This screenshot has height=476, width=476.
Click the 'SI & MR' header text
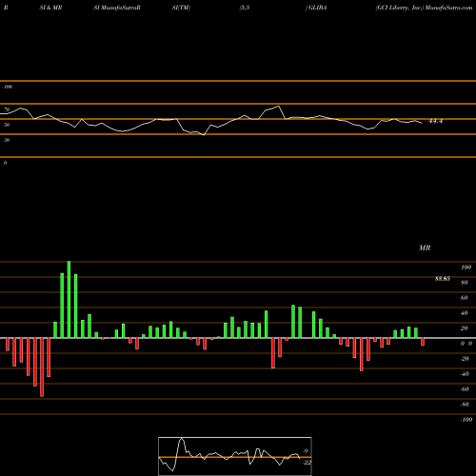50,8
